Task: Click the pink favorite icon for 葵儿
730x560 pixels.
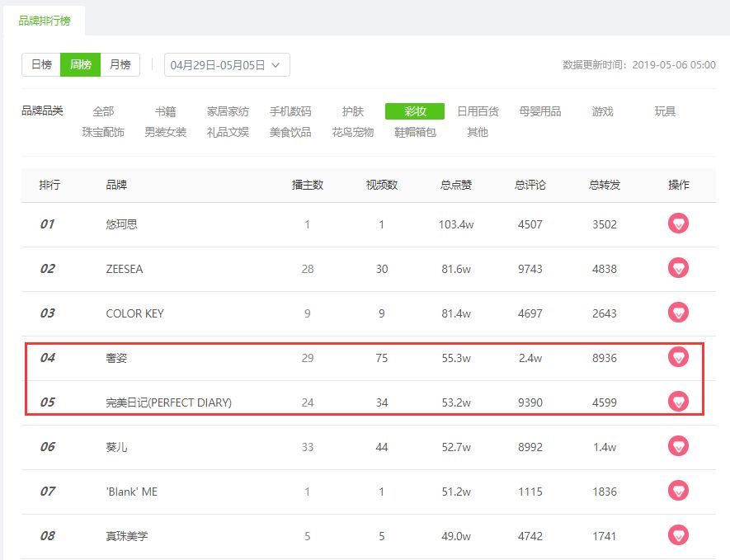Action: click(678, 446)
